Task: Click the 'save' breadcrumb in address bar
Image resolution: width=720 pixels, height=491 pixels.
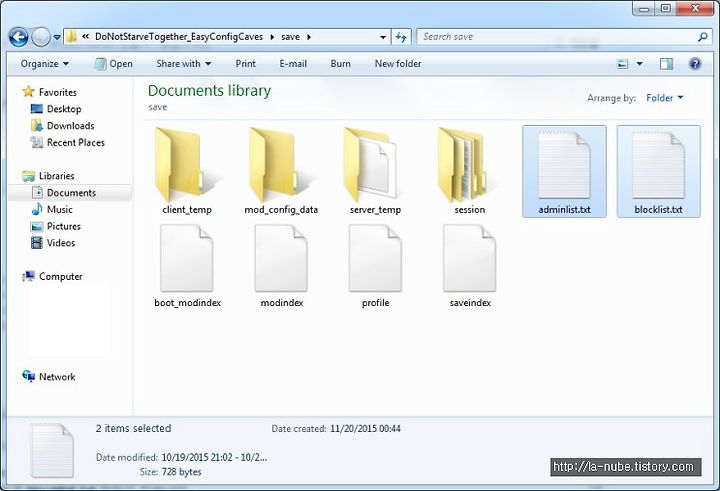Action: [x=290, y=37]
